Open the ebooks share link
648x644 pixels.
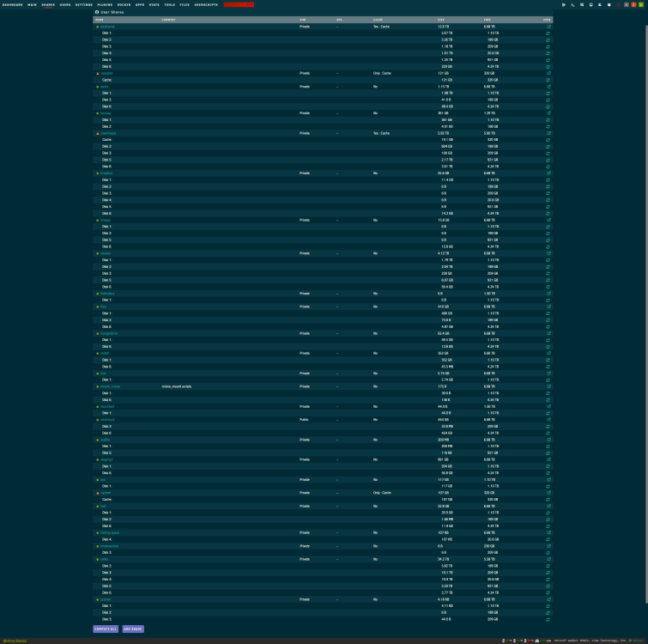pyautogui.click(x=106, y=253)
